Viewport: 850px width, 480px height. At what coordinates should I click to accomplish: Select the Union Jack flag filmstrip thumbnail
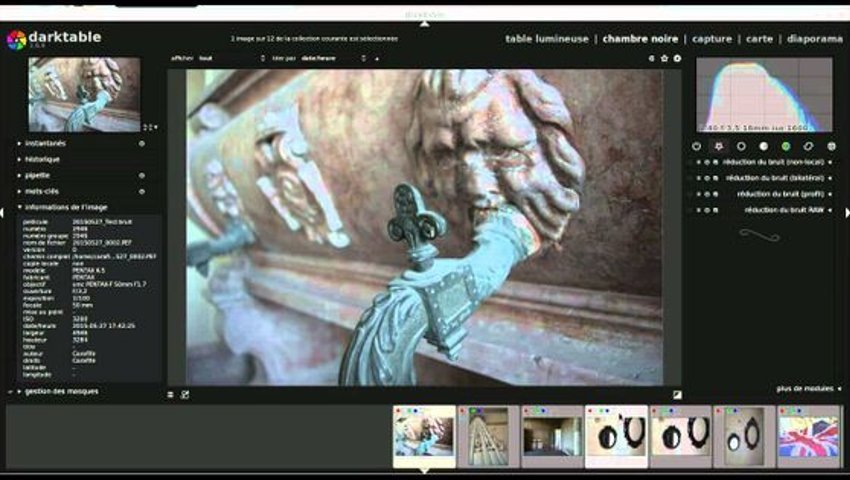[x=809, y=437]
